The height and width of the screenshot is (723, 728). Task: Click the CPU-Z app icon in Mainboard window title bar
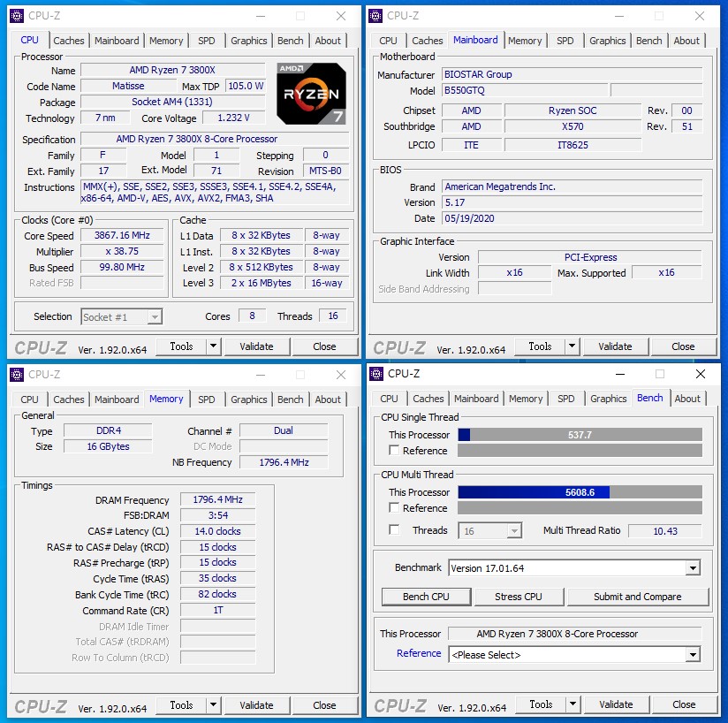375,16
